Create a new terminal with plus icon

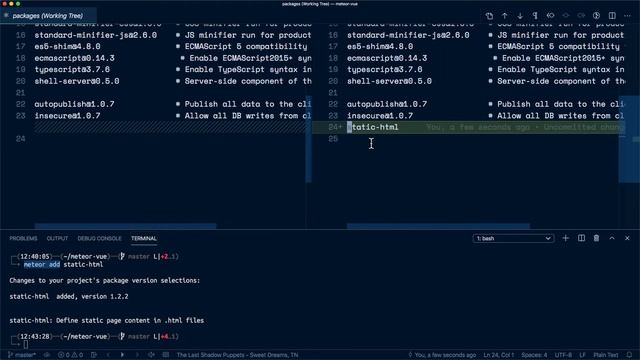565,238
